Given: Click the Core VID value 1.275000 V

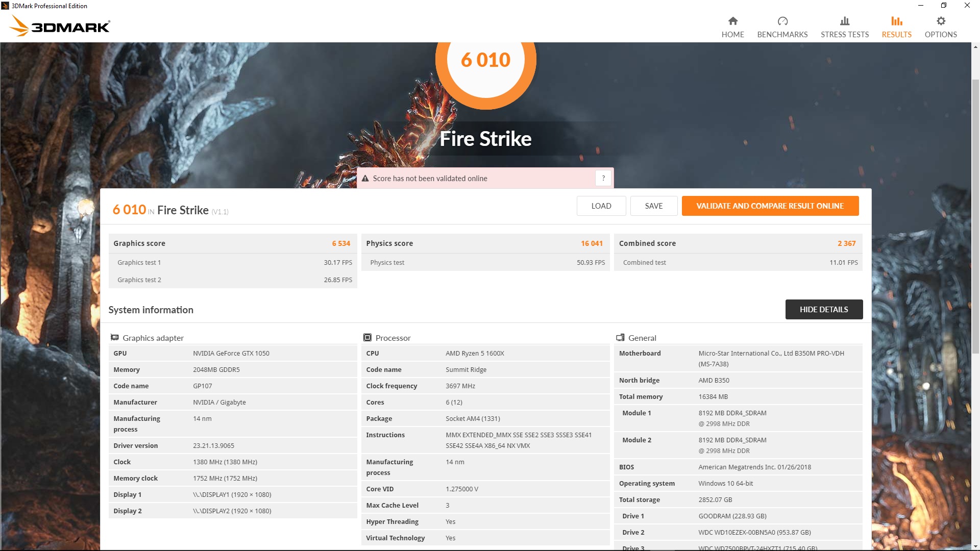Looking at the screenshot, I should [x=462, y=489].
